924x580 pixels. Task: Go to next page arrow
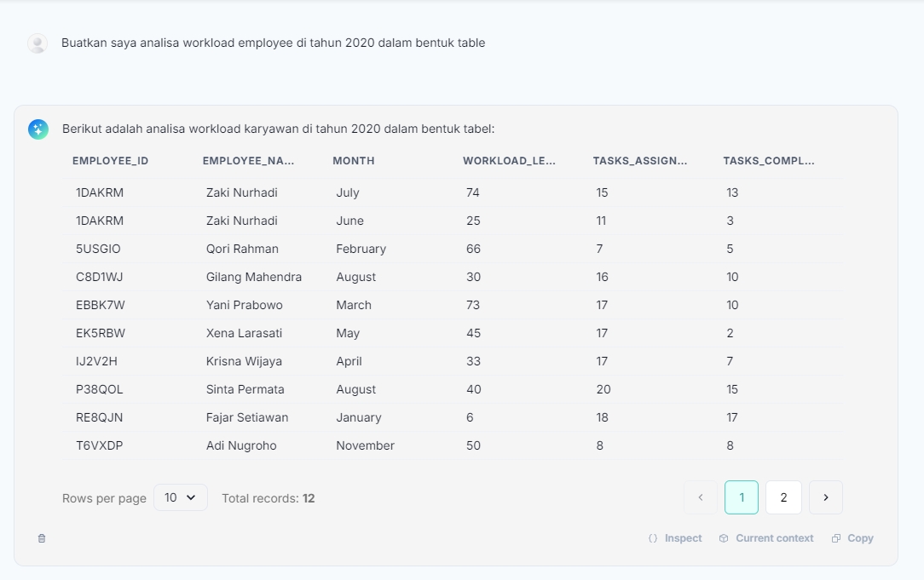[825, 497]
